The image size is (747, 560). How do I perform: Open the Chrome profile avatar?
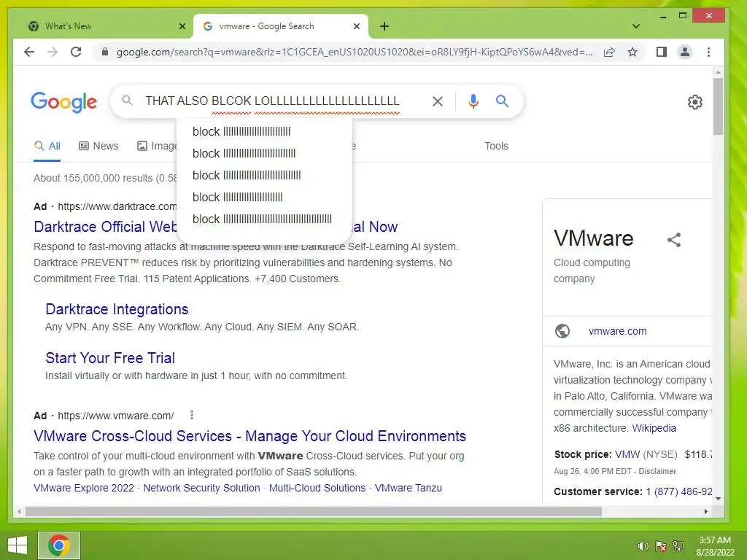pos(684,52)
